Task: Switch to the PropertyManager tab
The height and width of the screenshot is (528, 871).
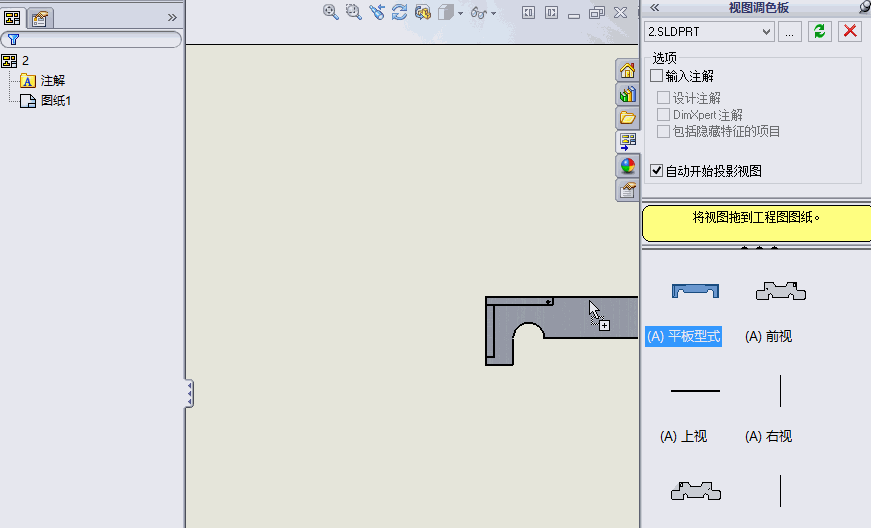Action: pyautogui.click(x=39, y=18)
